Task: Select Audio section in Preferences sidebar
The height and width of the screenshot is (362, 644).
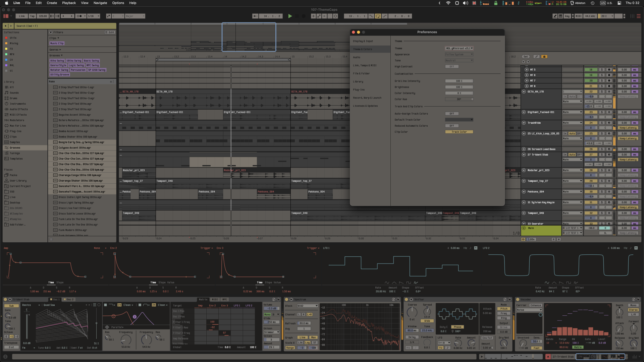Action: pos(357,57)
